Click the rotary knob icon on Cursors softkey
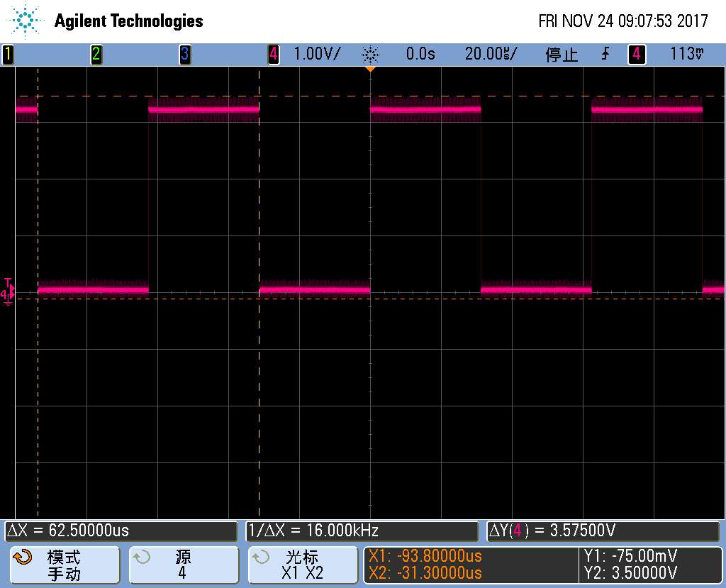This screenshot has width=726, height=588. [x=261, y=557]
